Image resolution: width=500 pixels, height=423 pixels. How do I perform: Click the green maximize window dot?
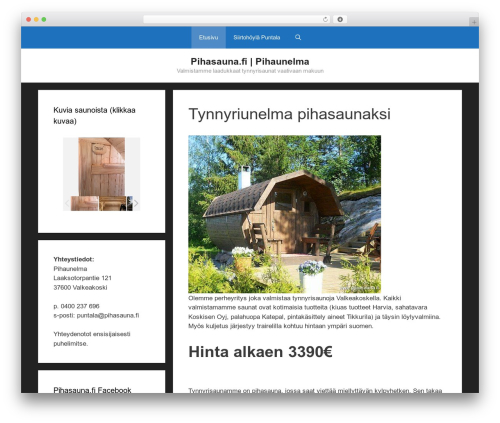tap(44, 19)
